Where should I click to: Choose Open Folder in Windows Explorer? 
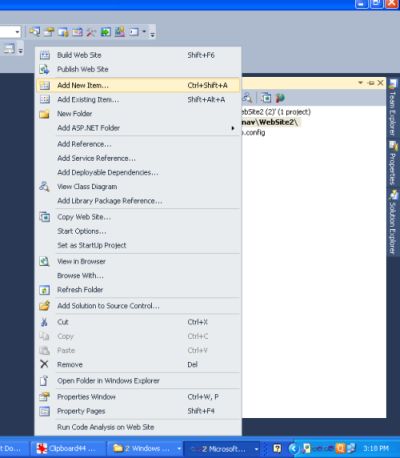(x=138, y=381)
